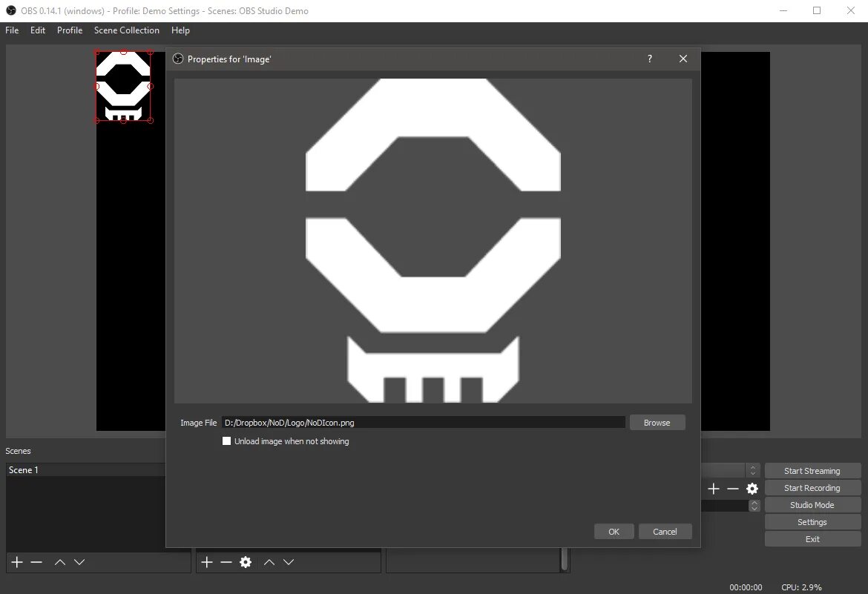Viewport: 868px width, 594px height.
Task: Click the CPU: 2.9% status text
Action: tap(801, 587)
